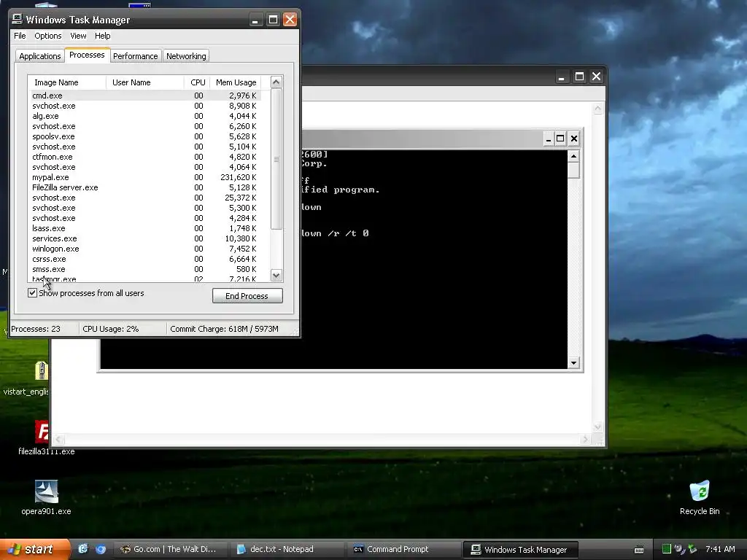Screen dimensions: 747x560
Task: Select lsass.exe process row
Action: pos(145,228)
